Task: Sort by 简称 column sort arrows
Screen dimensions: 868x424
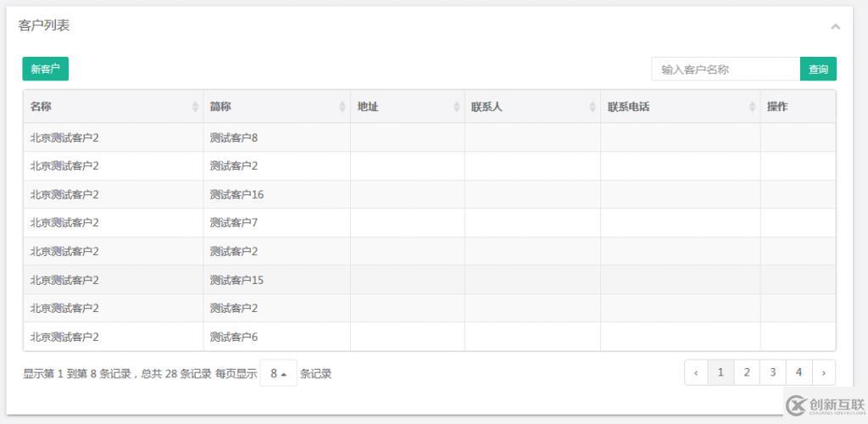Action: [x=342, y=107]
